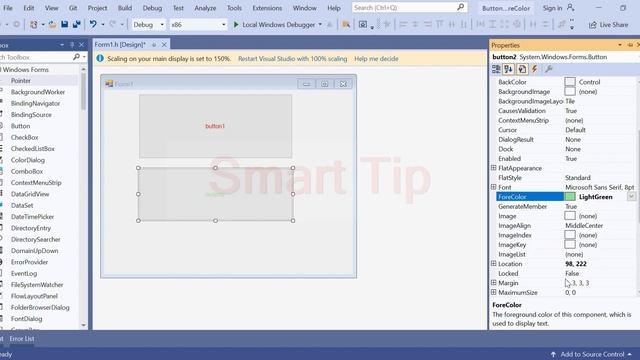This screenshot has height=360, width=640.
Task: Click the LightGreen ForeColor swatch
Action: point(570,197)
